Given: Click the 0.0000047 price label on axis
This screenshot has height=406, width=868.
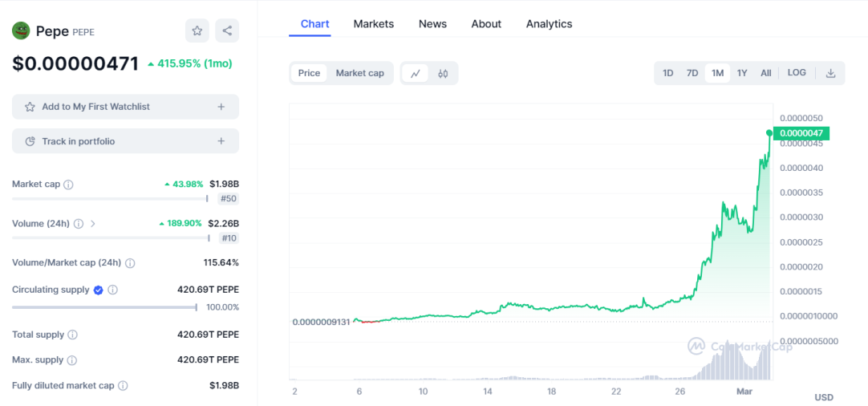Looking at the screenshot, I should click(x=801, y=133).
